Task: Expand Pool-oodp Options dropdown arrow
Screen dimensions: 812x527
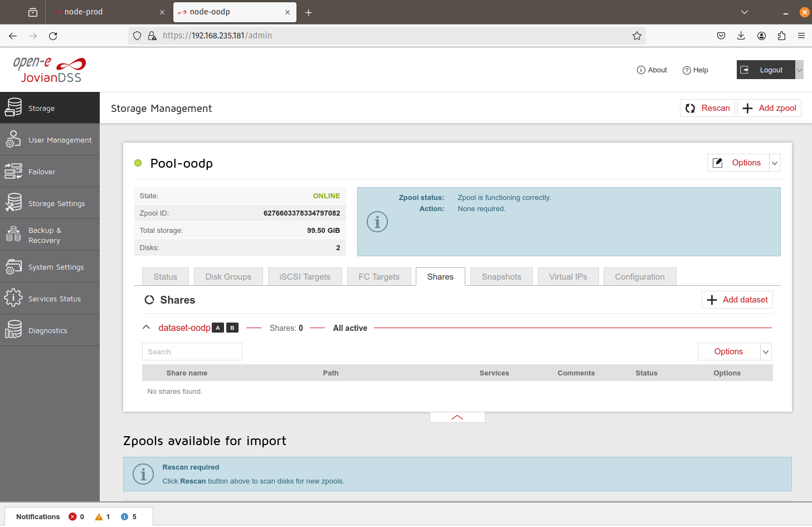Action: click(775, 163)
